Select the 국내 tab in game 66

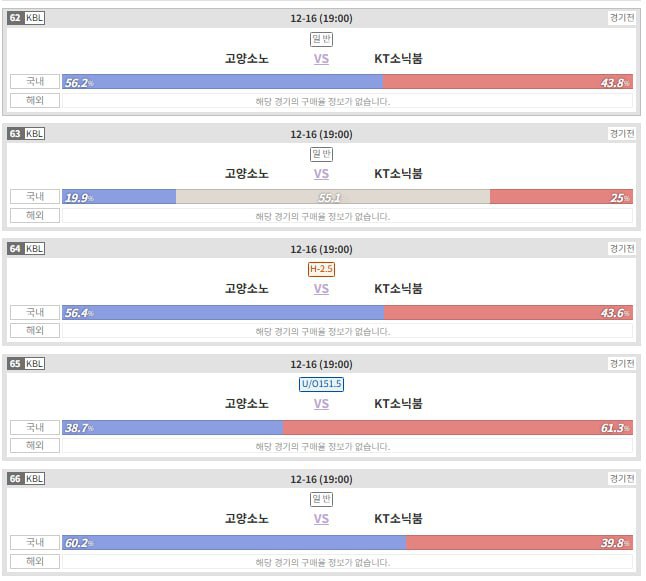point(35,542)
